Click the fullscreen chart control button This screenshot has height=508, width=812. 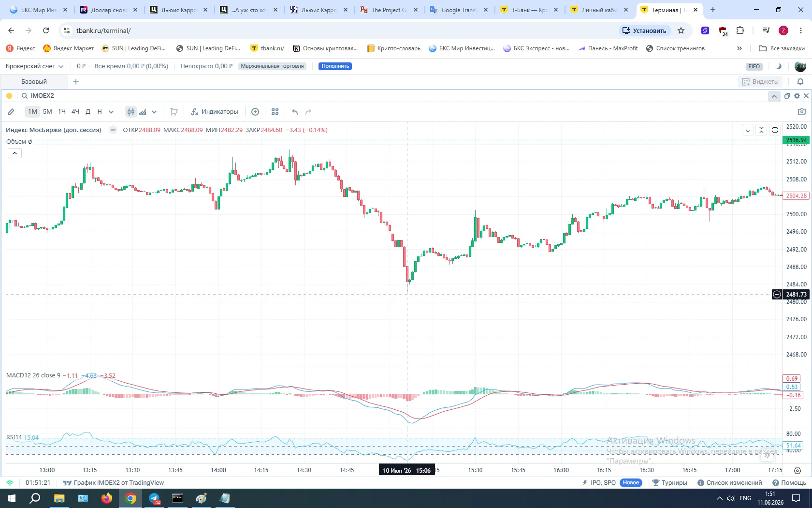[x=775, y=130]
